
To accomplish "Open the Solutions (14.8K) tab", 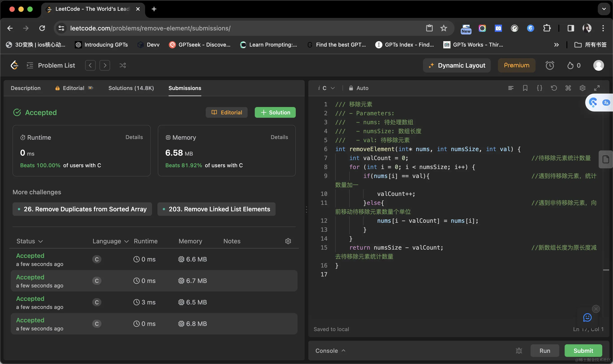I will click(131, 88).
